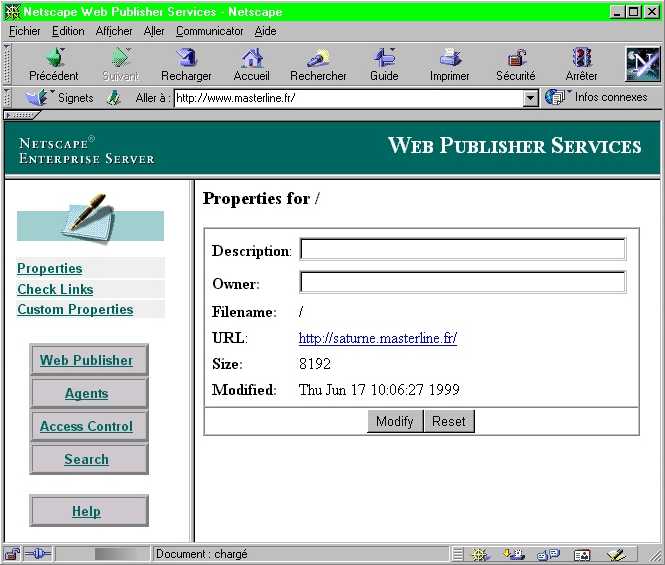Collapse the navigation toolbar with its left grip
Screen dimensions: 665x565
(7, 64)
